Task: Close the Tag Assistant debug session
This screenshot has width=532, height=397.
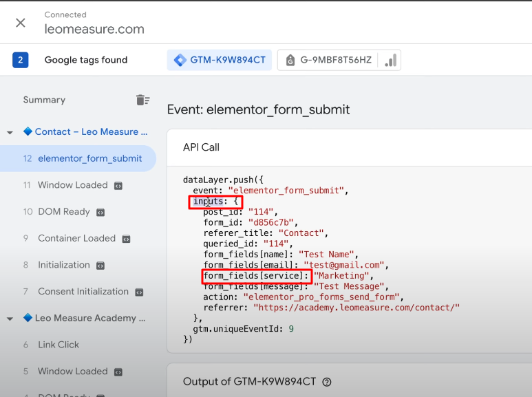Action: 21,23
